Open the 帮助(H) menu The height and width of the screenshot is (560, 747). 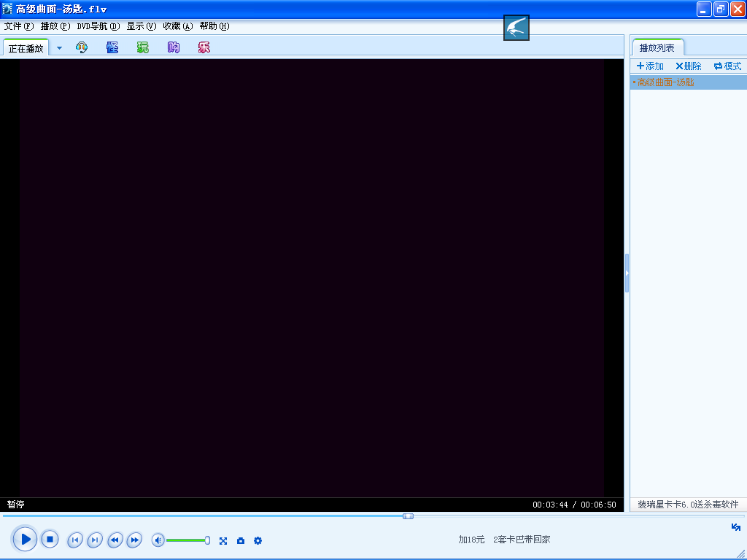(214, 26)
